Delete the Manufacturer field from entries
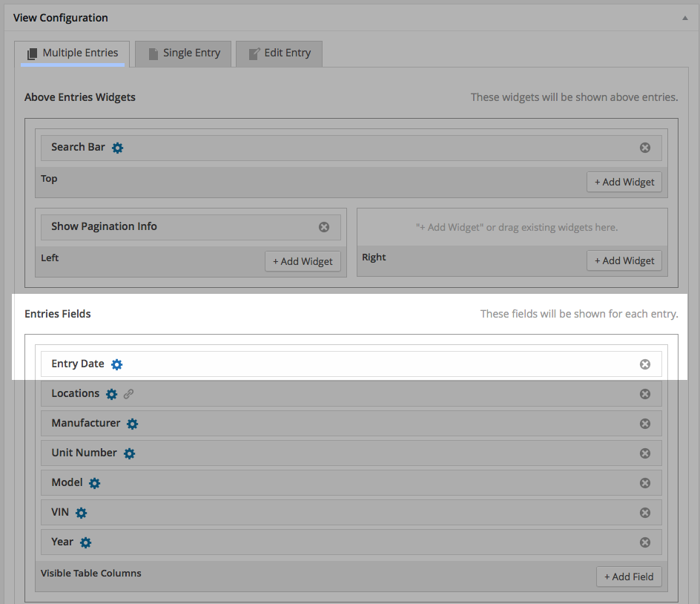The height and width of the screenshot is (604, 700). [644, 424]
